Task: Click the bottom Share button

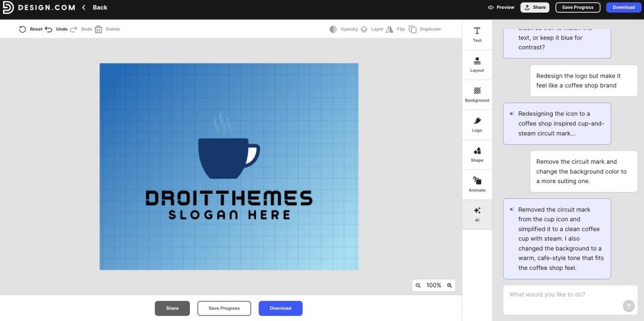Action: [x=172, y=308]
